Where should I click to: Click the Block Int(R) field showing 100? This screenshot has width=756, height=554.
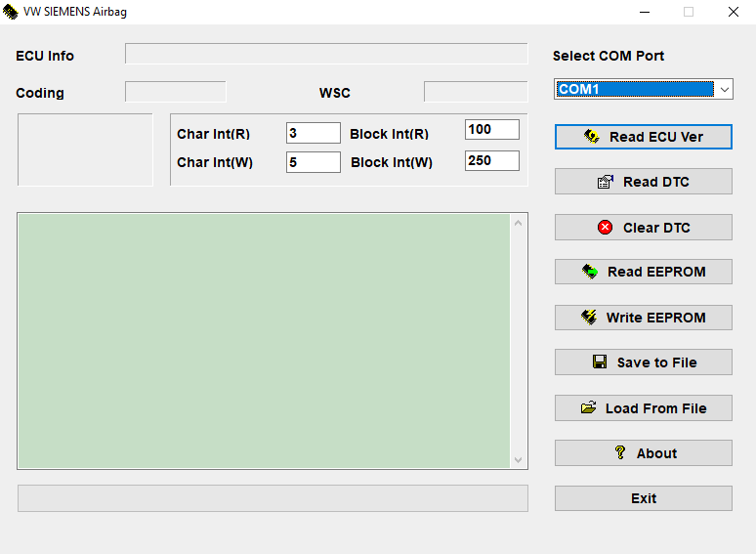[491, 129]
